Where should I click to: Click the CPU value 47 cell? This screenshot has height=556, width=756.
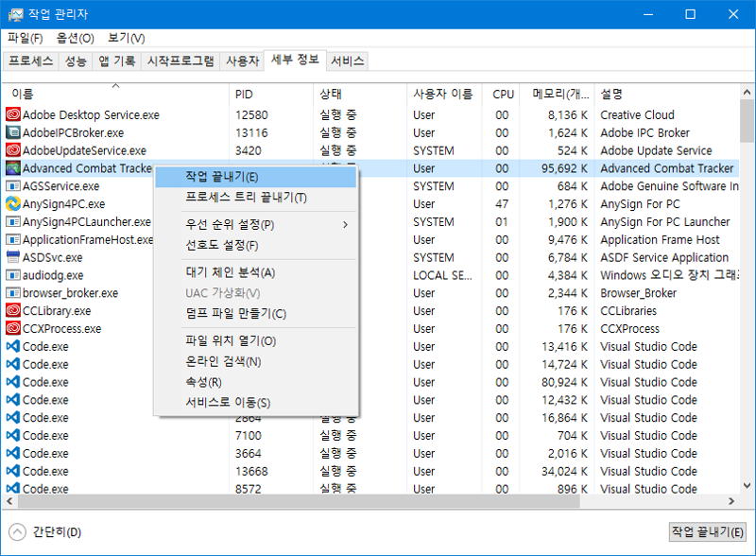click(502, 204)
